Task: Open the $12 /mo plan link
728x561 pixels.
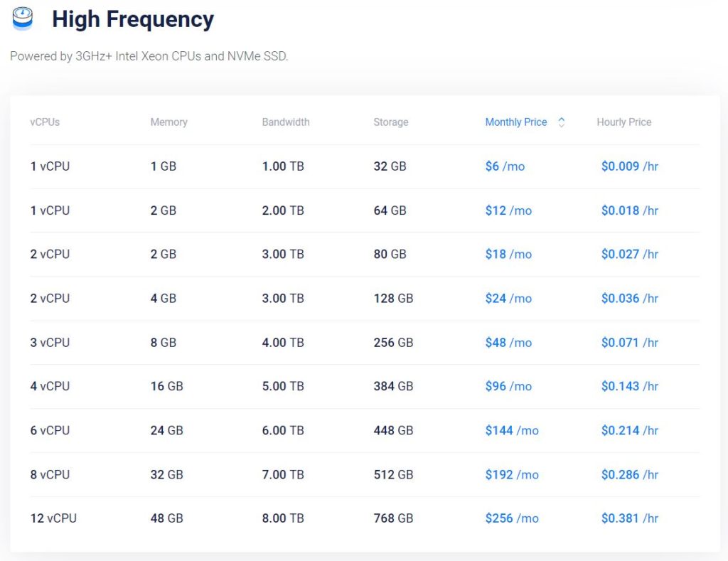Action: pyautogui.click(x=508, y=210)
